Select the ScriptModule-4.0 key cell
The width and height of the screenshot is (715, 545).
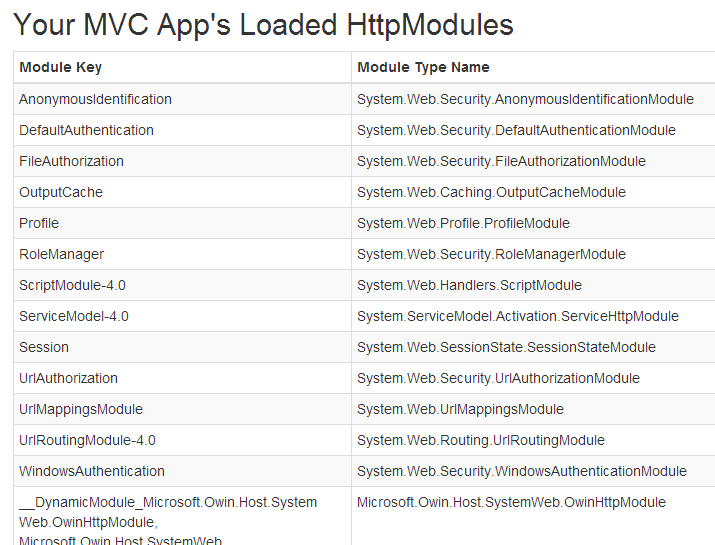[x=72, y=285]
